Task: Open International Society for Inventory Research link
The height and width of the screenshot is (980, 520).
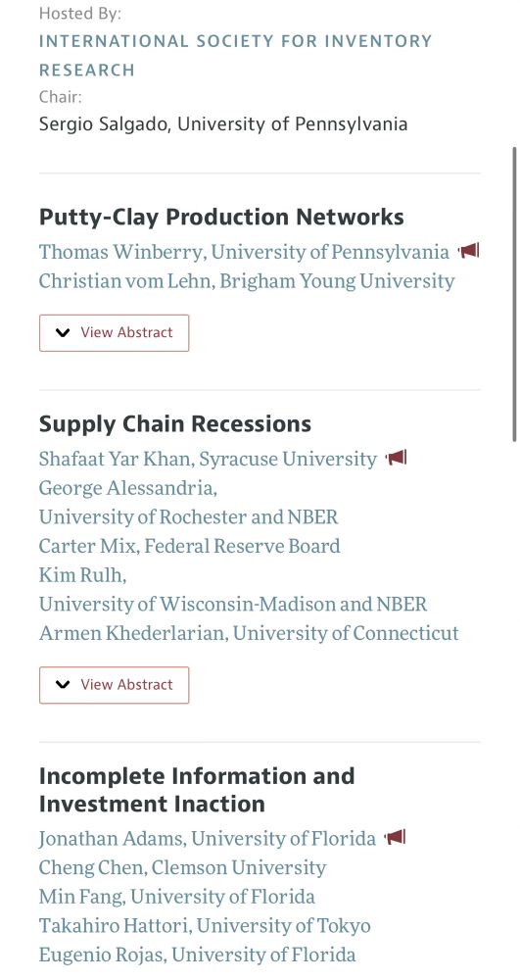Action: (235, 55)
